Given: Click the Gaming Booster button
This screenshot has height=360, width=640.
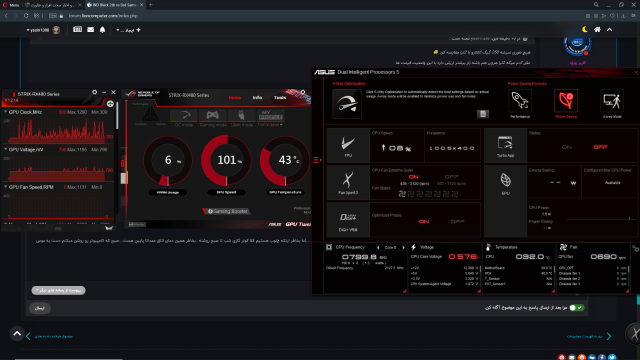Looking at the screenshot, I should 227,211.
